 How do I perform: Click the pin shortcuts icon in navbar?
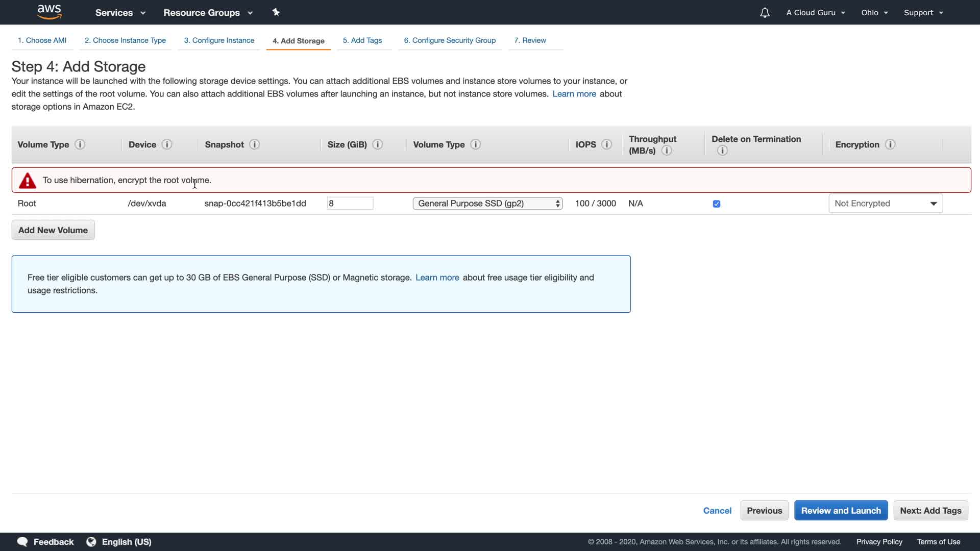[276, 12]
